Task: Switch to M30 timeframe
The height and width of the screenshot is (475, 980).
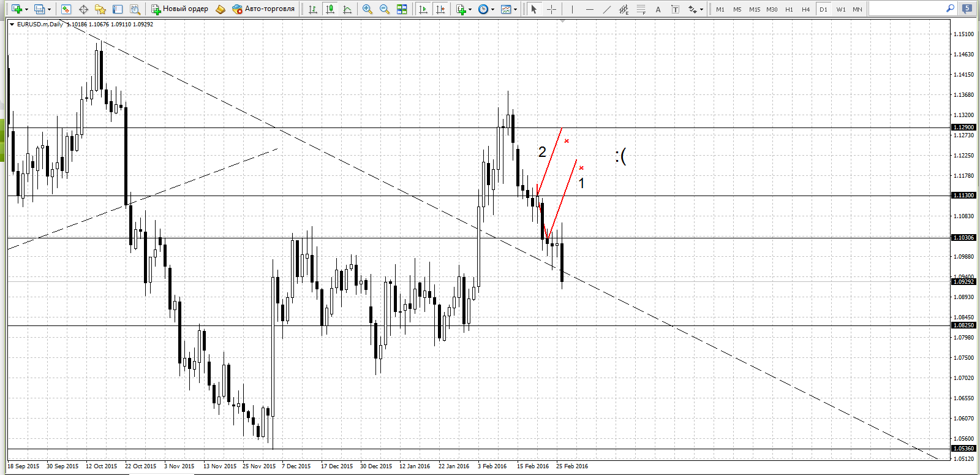Action: coord(772,9)
